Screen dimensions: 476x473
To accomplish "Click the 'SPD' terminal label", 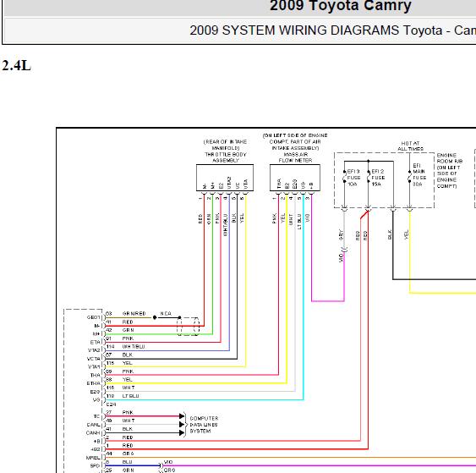I will pyautogui.click(x=95, y=465).
